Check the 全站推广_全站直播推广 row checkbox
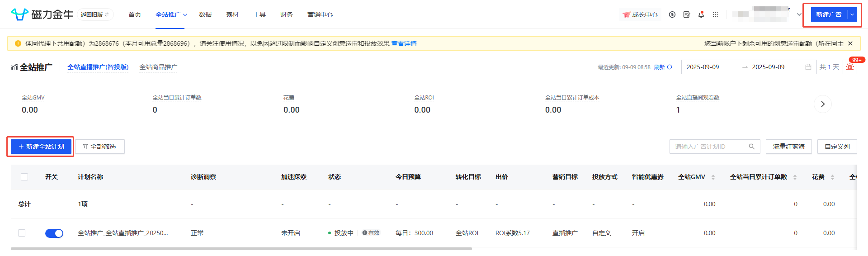868x256 pixels. click(22, 233)
